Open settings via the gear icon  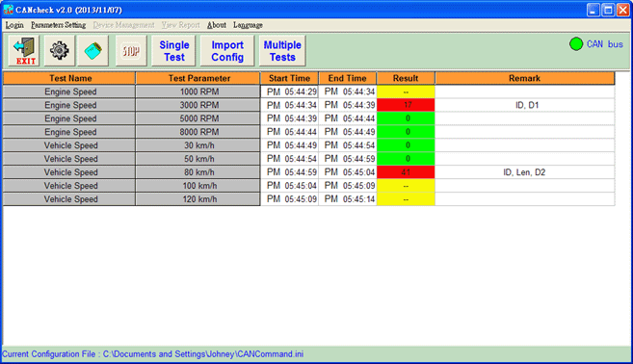tap(60, 51)
